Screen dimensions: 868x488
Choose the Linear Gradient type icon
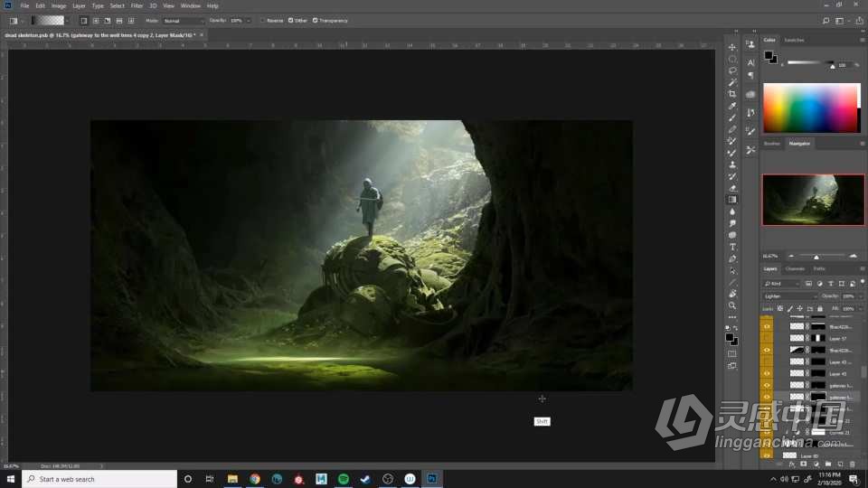pos(83,21)
